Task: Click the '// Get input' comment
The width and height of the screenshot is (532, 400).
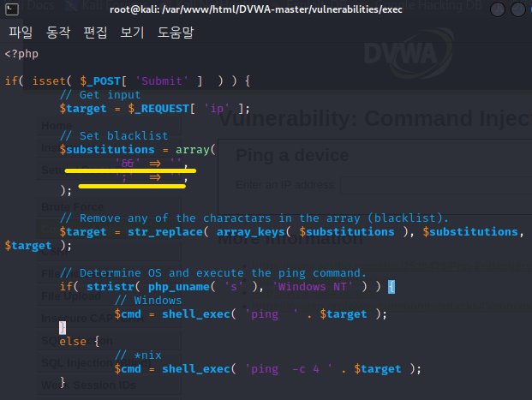Action: (x=100, y=95)
